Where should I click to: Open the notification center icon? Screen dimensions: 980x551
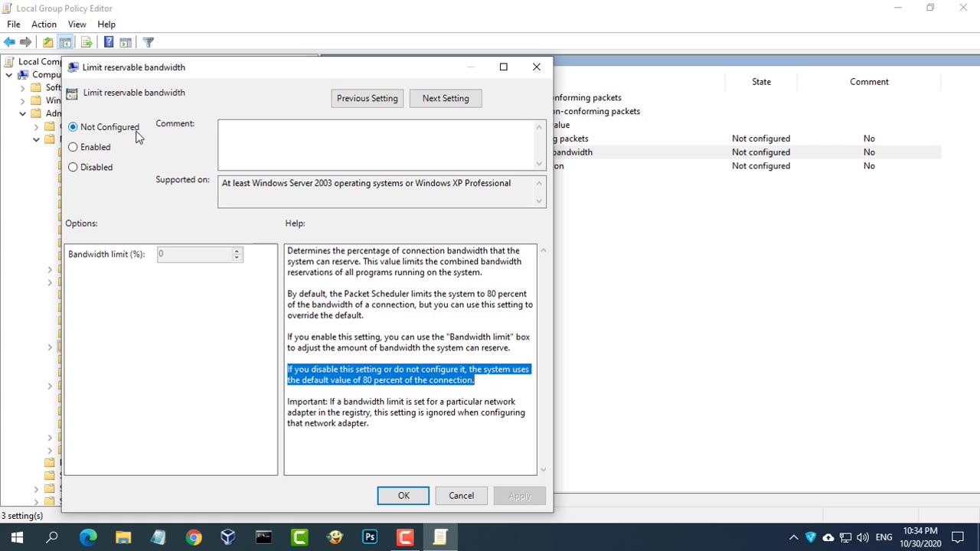[x=958, y=537]
